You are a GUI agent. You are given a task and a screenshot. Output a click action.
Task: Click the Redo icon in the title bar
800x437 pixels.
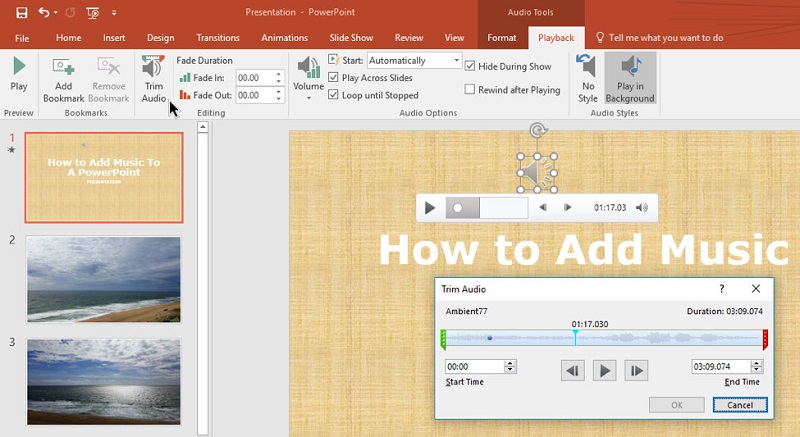pyautogui.click(x=70, y=12)
